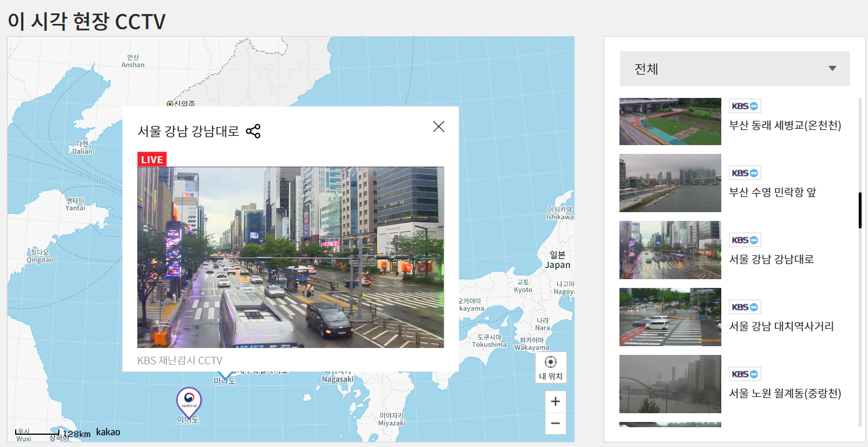
Task: Close the 서울 강남 강남대로 popup
Action: [x=439, y=126]
